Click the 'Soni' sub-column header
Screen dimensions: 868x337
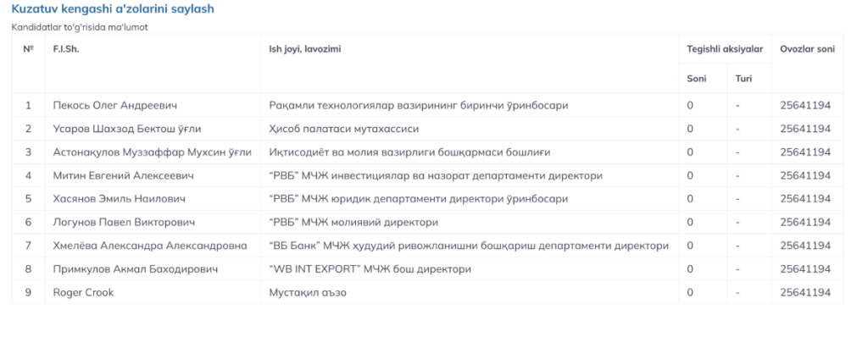coord(697,79)
